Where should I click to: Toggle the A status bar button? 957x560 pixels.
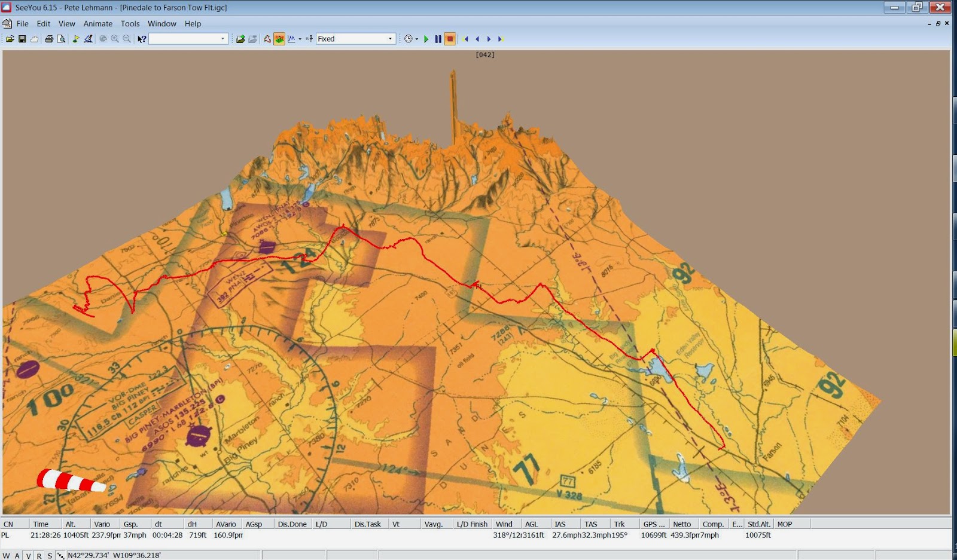click(x=17, y=556)
